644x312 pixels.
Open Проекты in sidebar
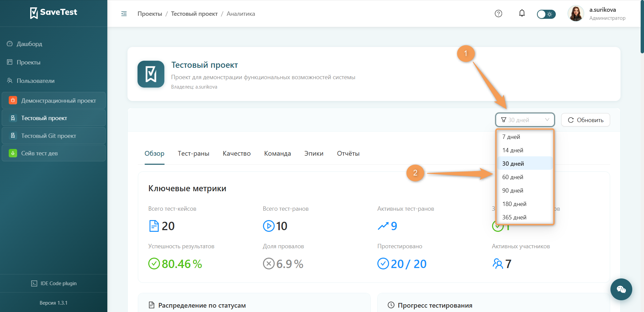(x=54, y=62)
